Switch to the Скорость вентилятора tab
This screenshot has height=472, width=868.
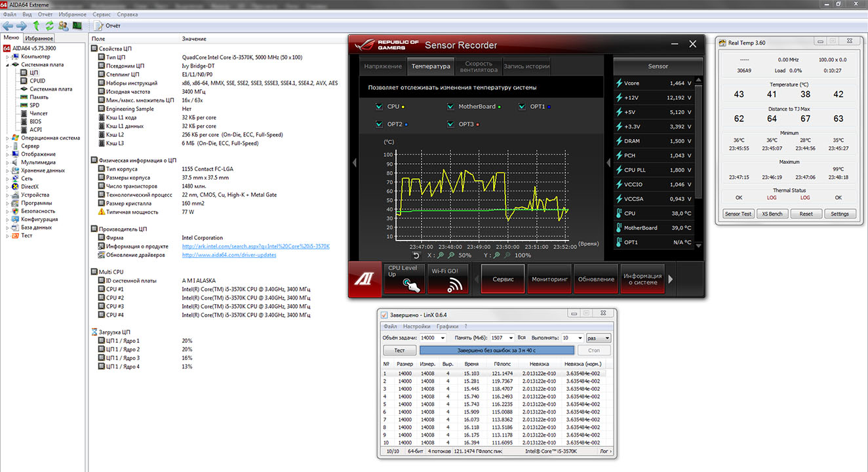click(x=478, y=66)
